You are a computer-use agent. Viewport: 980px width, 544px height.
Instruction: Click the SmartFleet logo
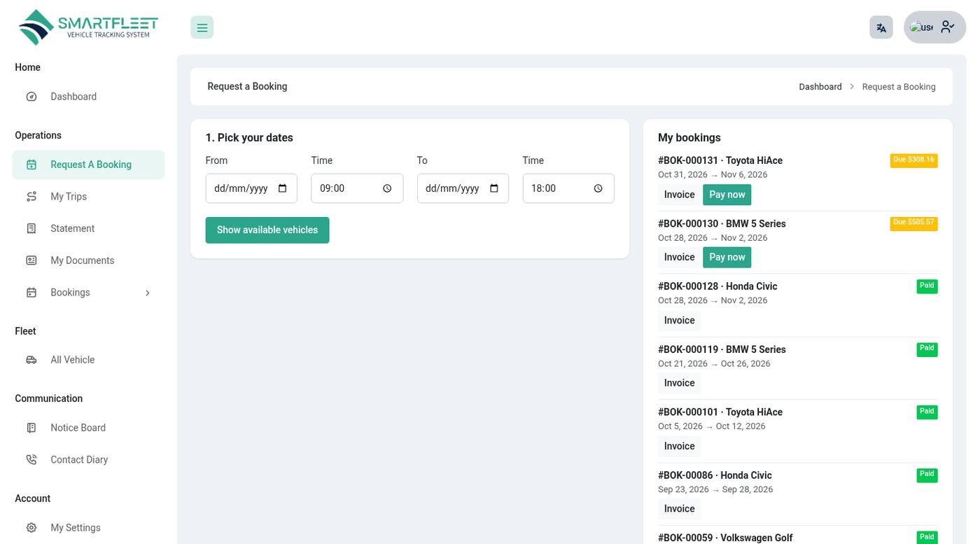(88, 27)
